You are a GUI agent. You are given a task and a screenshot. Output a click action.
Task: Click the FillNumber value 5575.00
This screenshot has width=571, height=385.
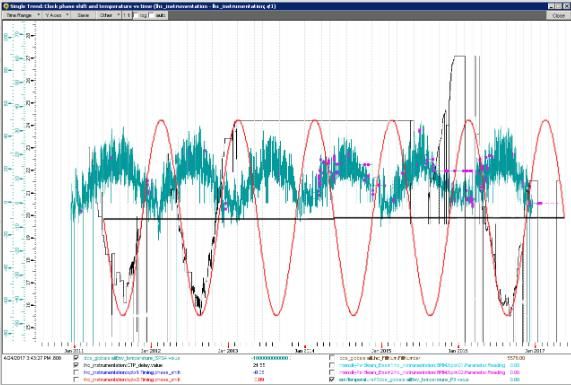pos(516,358)
